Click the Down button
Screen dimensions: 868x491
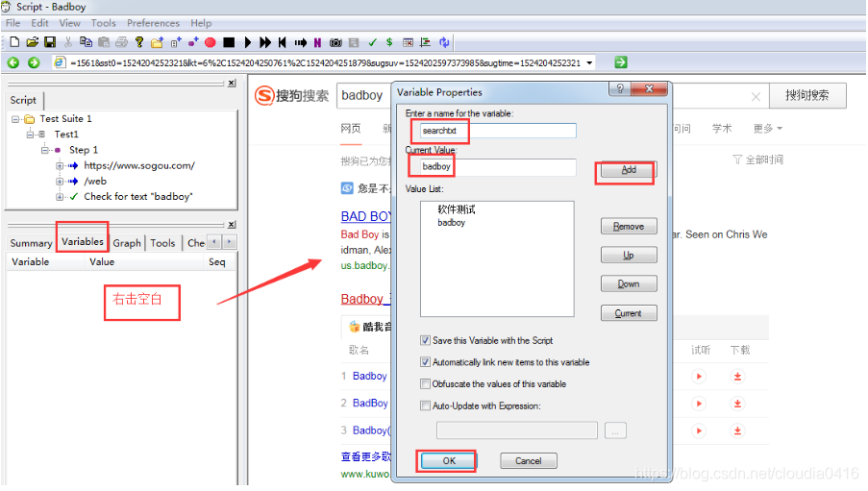pyautogui.click(x=629, y=284)
